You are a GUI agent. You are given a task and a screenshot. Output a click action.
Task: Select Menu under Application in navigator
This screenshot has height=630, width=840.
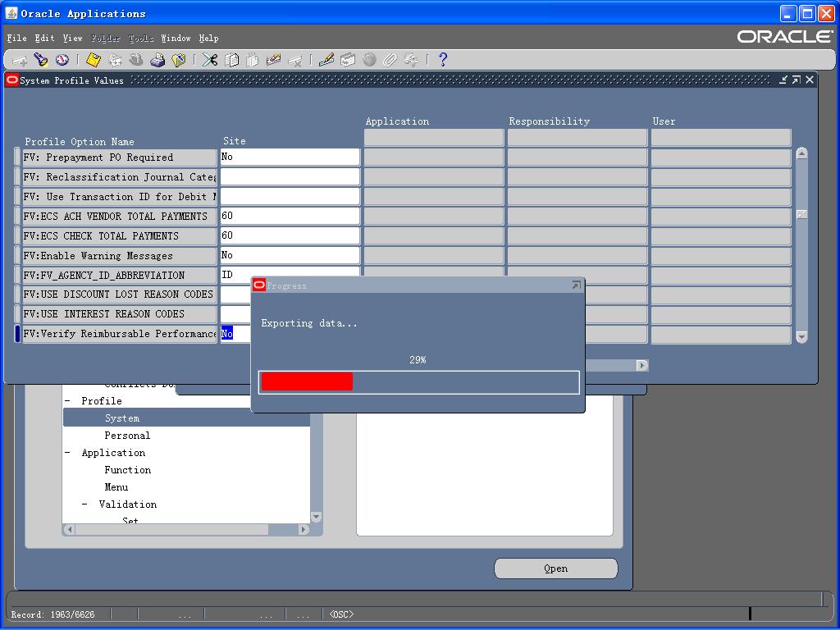pyautogui.click(x=116, y=487)
